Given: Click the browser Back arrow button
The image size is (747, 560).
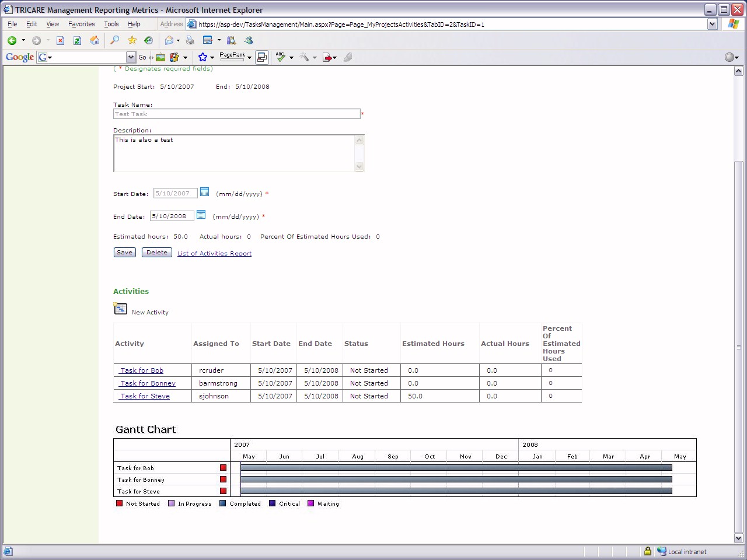Looking at the screenshot, I should coord(12,40).
